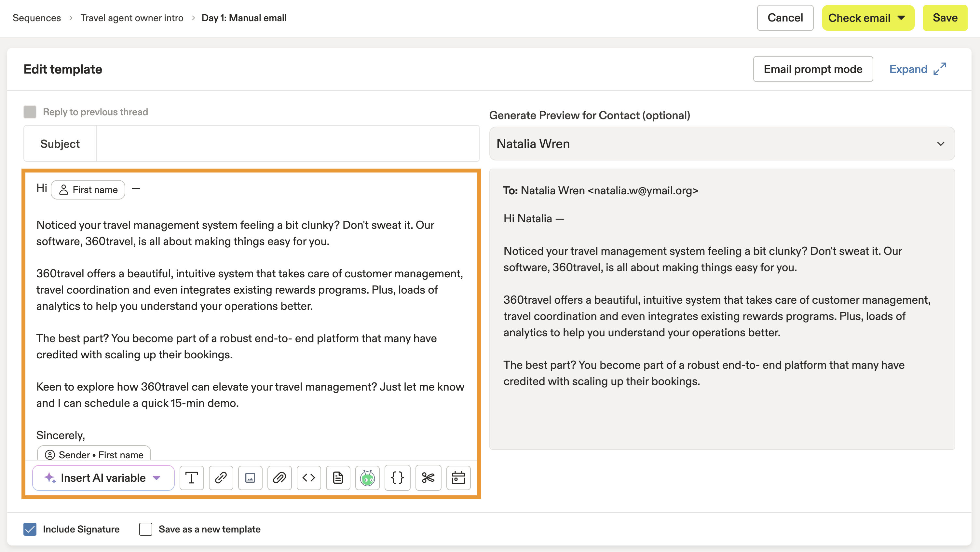
Task: Select the scissors snippet tool
Action: click(x=428, y=478)
